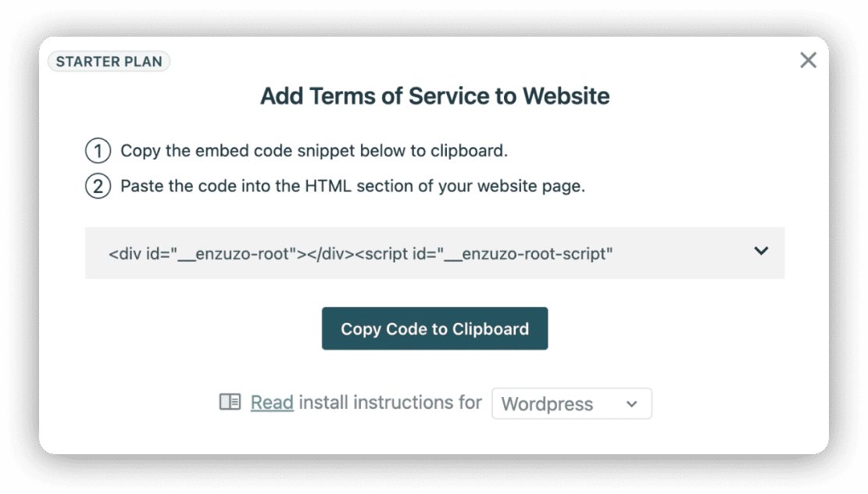Click the Add Terms of Service heading
Screen dimensions: 868x494
pos(434,95)
